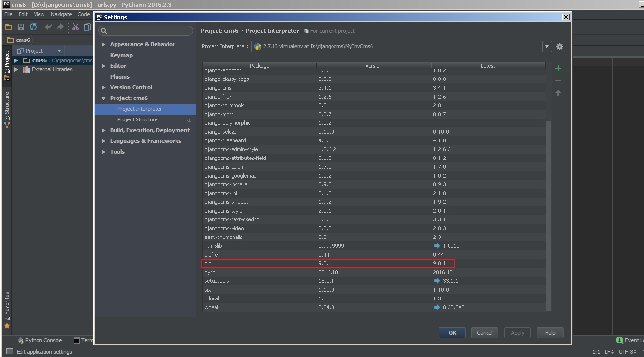Click the minus icon to uninstall package
The height and width of the screenshot is (357, 644).
coord(558,80)
